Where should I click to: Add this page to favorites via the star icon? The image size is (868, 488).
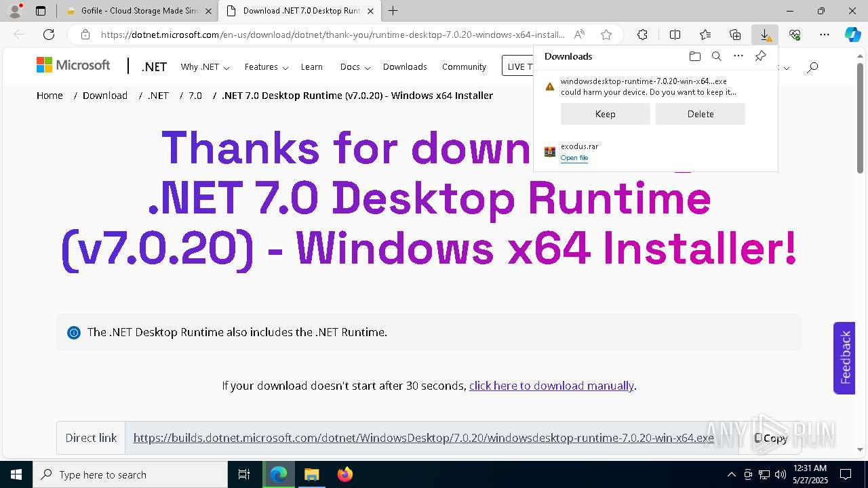tap(606, 35)
